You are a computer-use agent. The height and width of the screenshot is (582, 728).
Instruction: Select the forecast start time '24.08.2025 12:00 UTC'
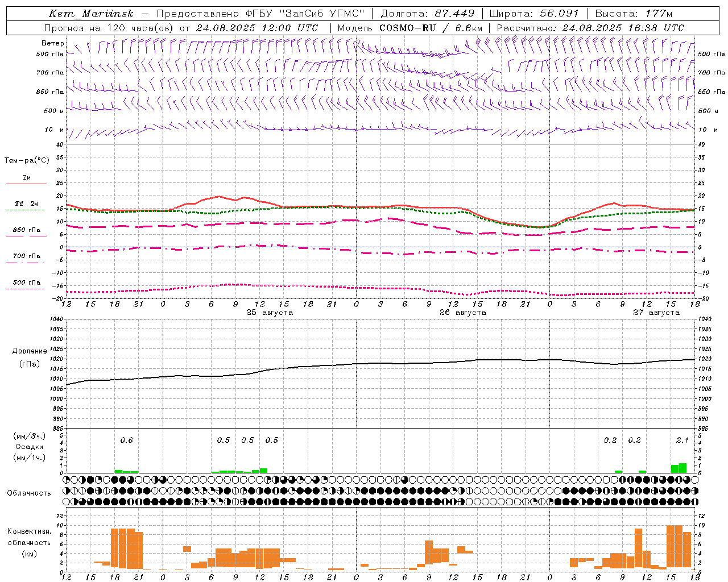coord(257,28)
